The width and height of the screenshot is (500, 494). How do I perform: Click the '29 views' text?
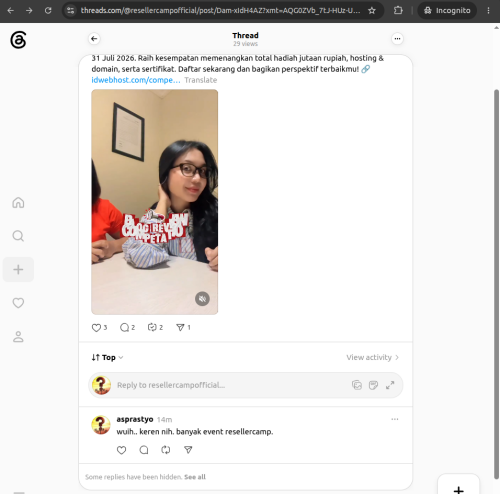(245, 44)
